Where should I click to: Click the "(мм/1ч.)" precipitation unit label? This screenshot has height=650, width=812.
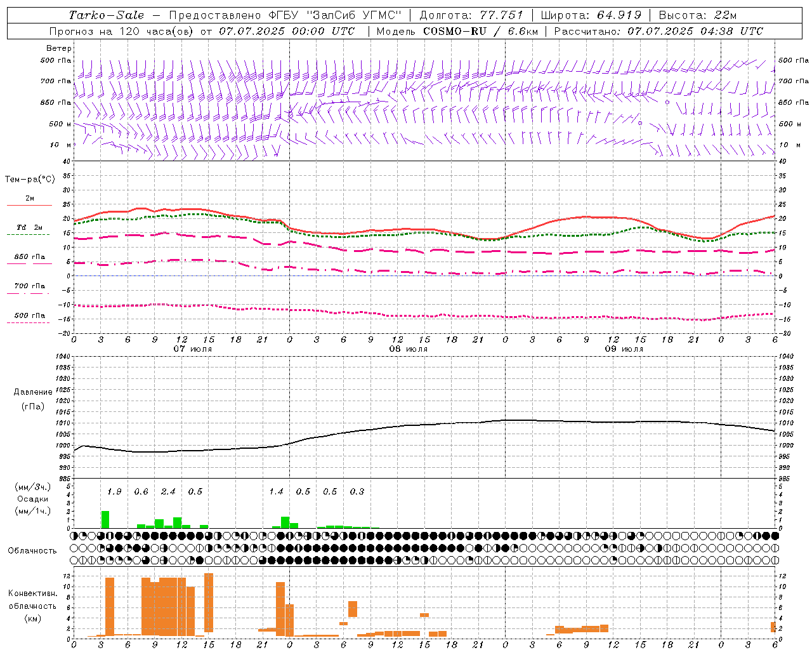33,511
